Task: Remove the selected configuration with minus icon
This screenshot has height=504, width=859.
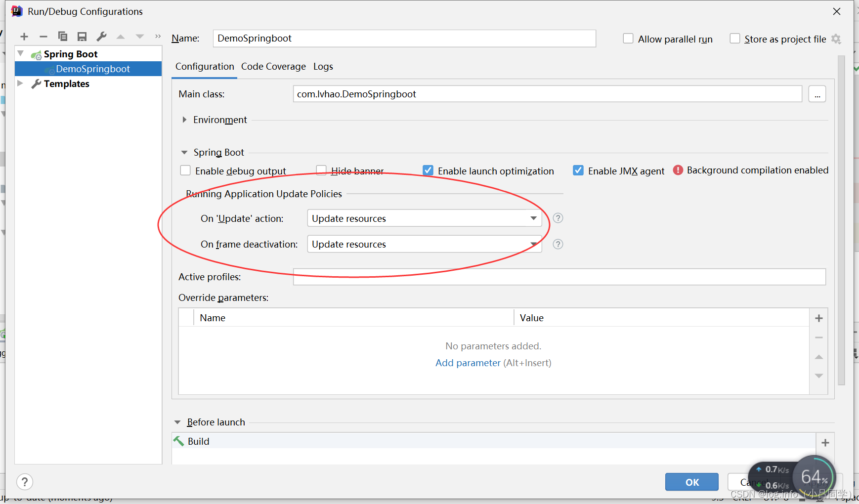Action: tap(43, 37)
